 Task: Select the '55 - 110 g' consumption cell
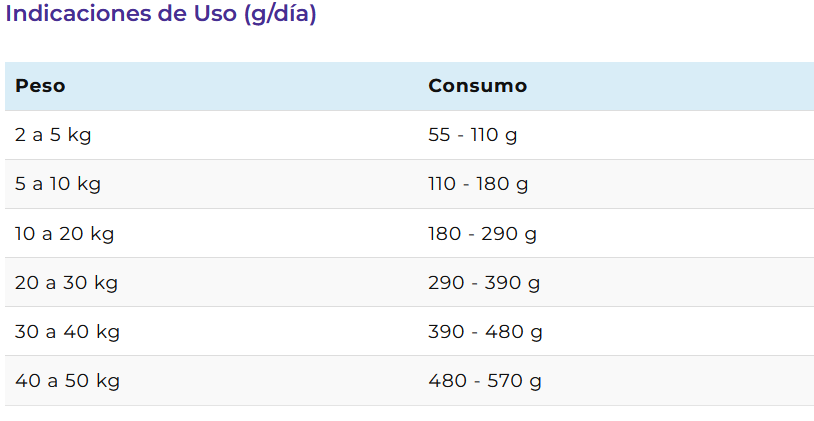click(x=472, y=135)
